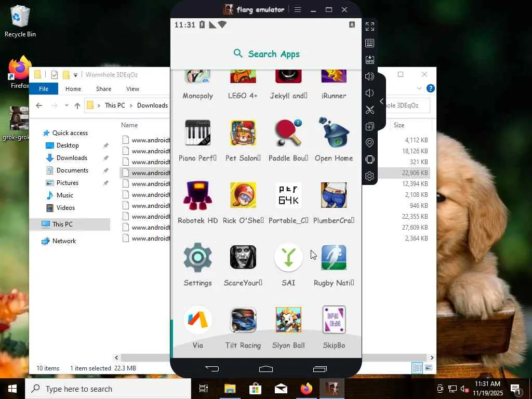This screenshot has height=399, width=532.
Task: Sort files by Size column header
Action: (399, 125)
